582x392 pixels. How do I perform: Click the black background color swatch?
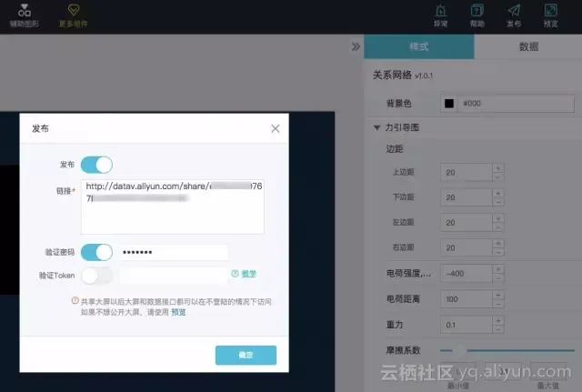(x=449, y=104)
